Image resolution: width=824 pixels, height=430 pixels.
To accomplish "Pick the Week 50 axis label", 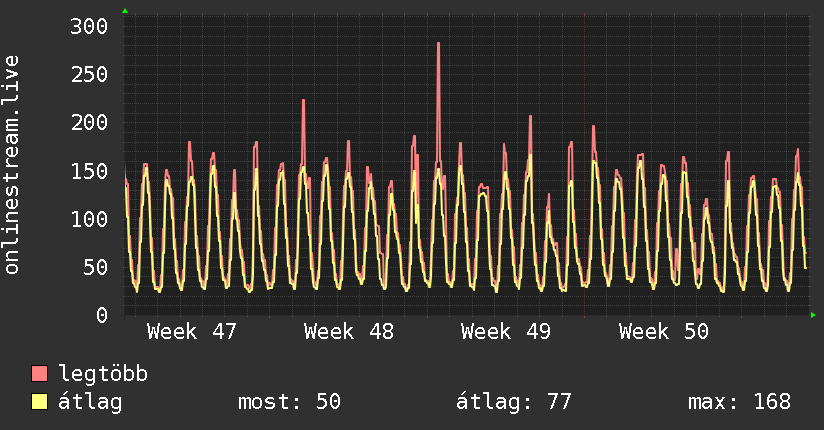I will [664, 332].
